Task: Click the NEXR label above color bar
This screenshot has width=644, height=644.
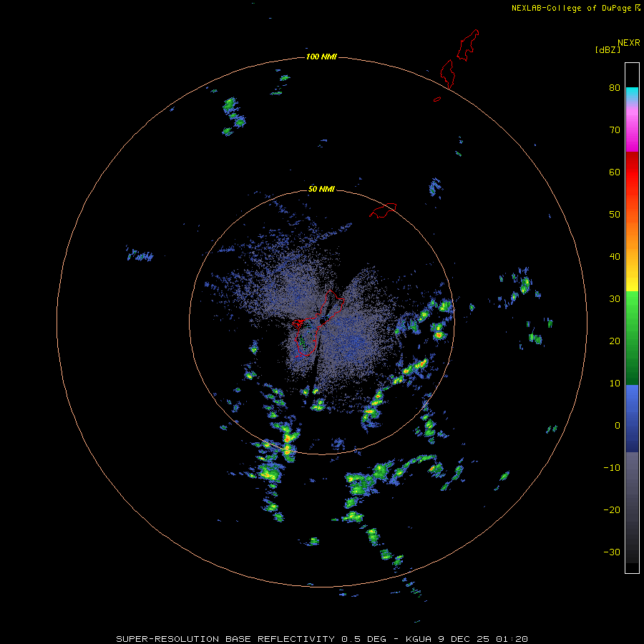Action: (x=628, y=43)
